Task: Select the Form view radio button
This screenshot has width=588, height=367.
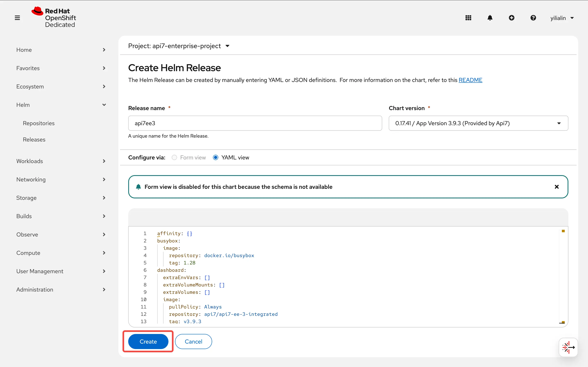Action: coord(174,158)
